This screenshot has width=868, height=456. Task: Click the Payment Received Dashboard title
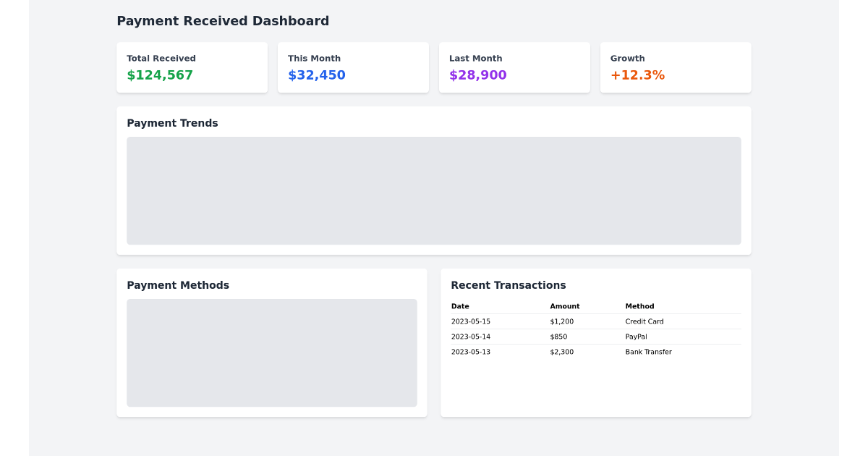[x=223, y=21]
